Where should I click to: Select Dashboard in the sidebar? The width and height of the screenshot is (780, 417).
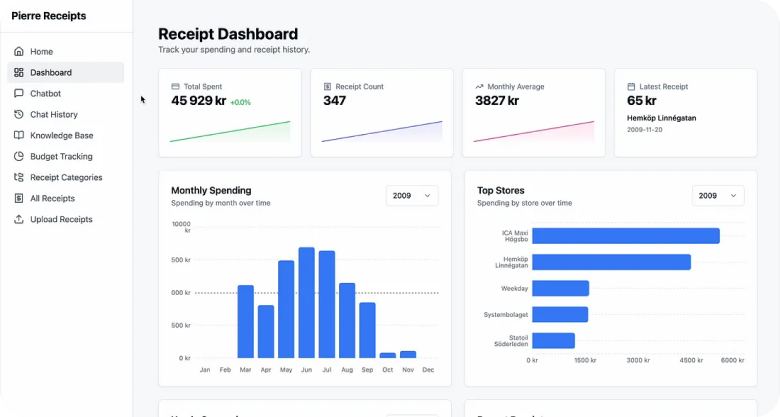click(66, 72)
